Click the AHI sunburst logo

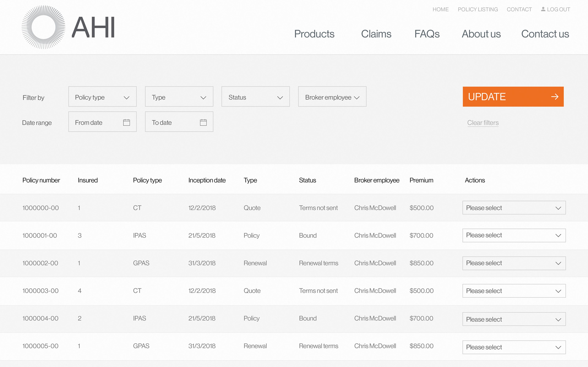43,27
